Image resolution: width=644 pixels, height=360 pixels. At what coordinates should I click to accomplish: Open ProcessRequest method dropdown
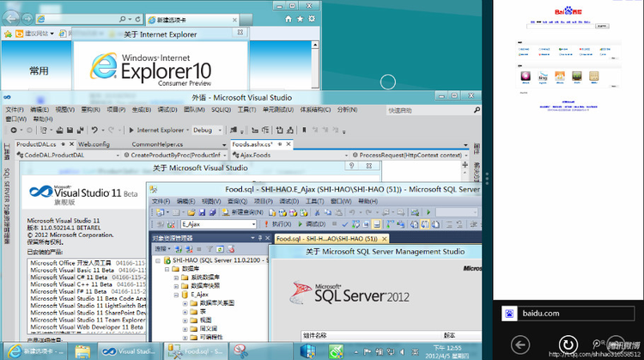tap(466, 156)
